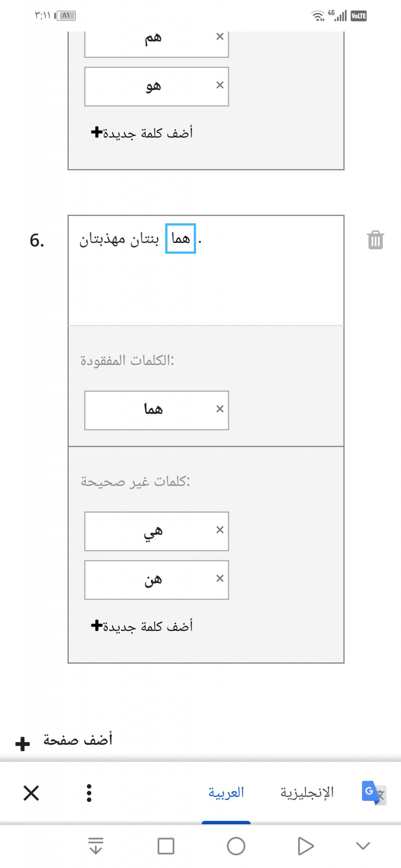Tap the Android home circle button
This screenshot has width=401, height=868.
point(236,846)
